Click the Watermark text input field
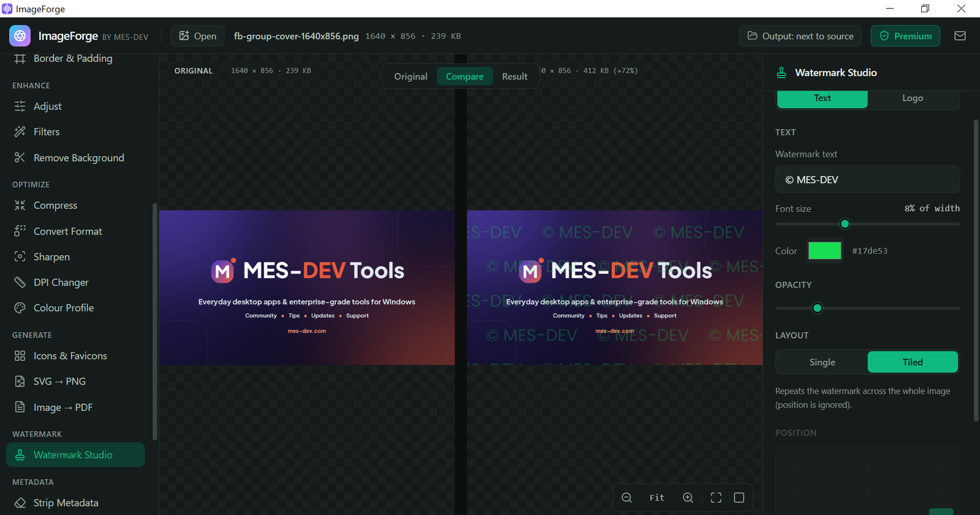Viewport: 980px width, 515px height. point(867,179)
